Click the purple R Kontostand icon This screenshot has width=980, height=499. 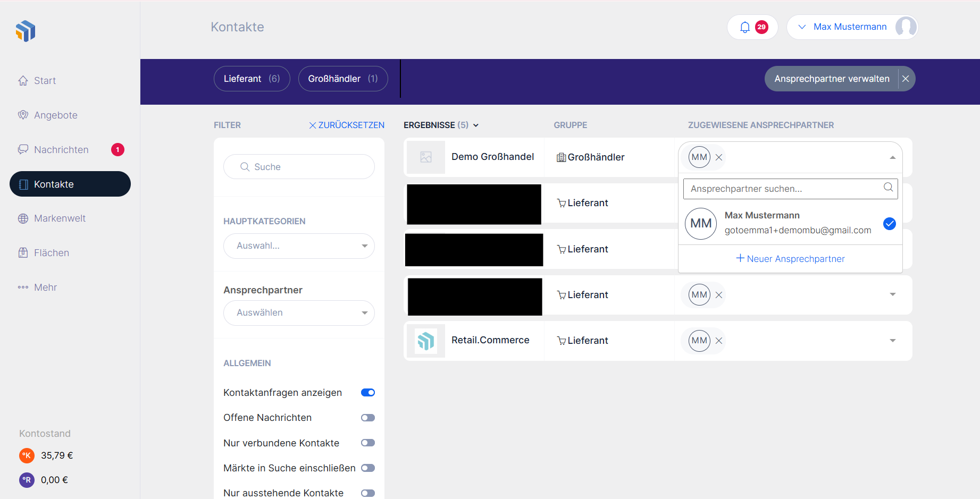(x=27, y=480)
